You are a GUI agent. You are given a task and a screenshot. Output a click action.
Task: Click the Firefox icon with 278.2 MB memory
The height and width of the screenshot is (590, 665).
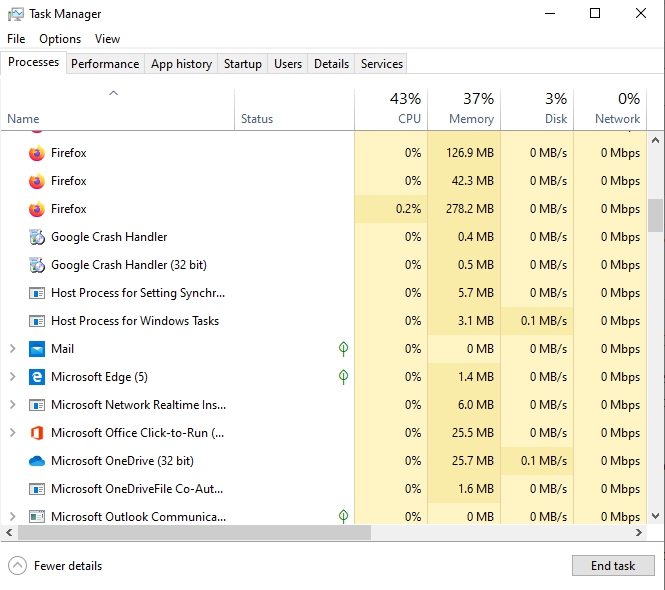pyautogui.click(x=37, y=209)
